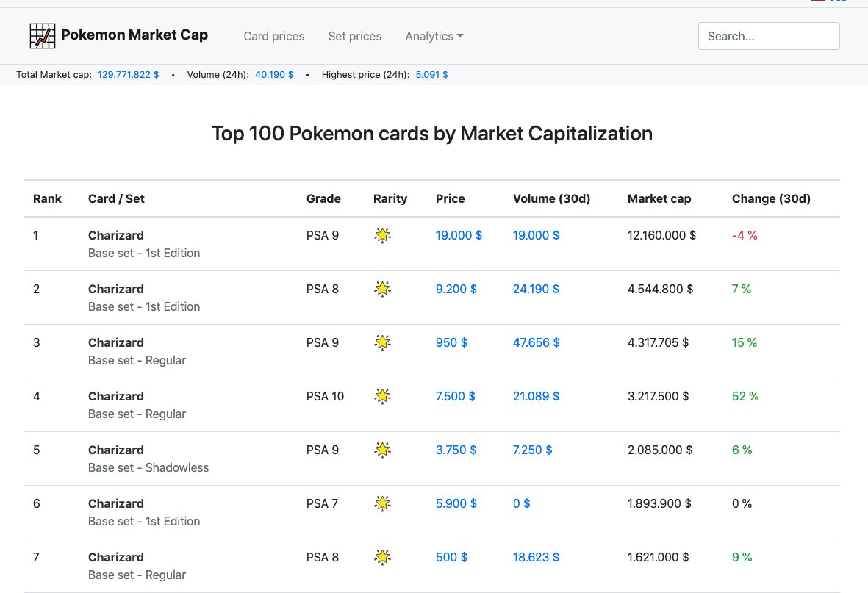
Task: Open volume 7.250 $ link
Action: click(x=533, y=450)
